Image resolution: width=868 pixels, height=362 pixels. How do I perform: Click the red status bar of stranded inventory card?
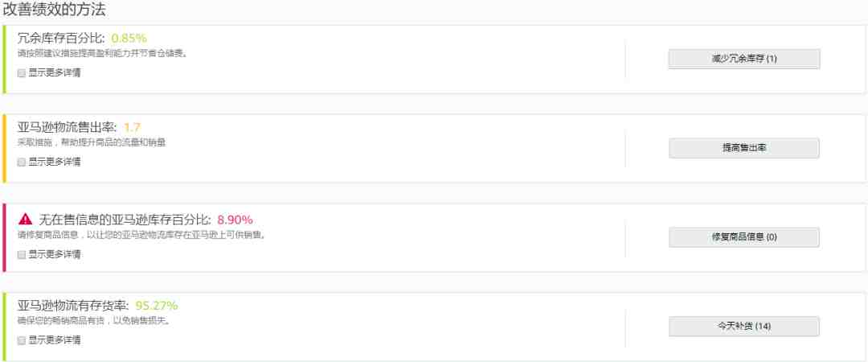(x=5, y=238)
